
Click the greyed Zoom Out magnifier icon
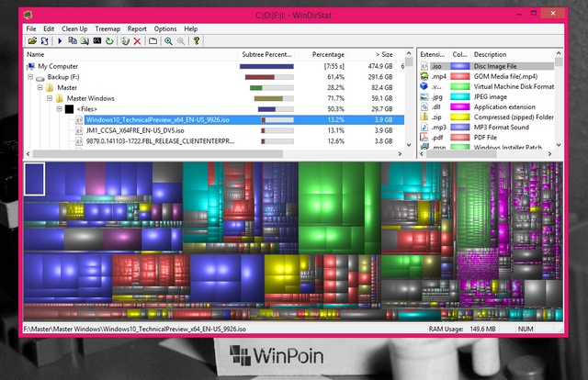click(x=181, y=41)
